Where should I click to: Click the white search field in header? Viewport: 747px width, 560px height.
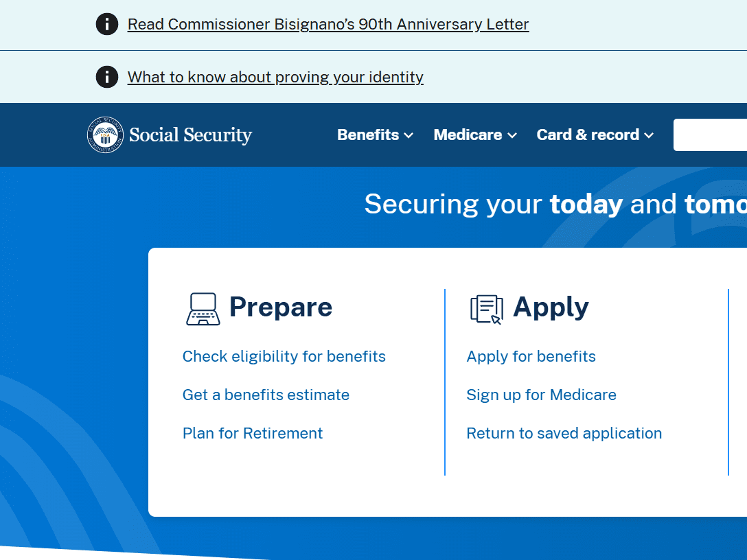pos(710,135)
